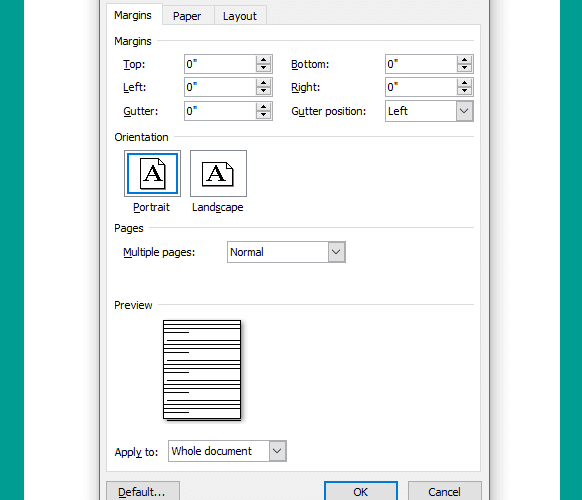
Task: Increase the Gutter value with up arrow
Action: [264, 107]
